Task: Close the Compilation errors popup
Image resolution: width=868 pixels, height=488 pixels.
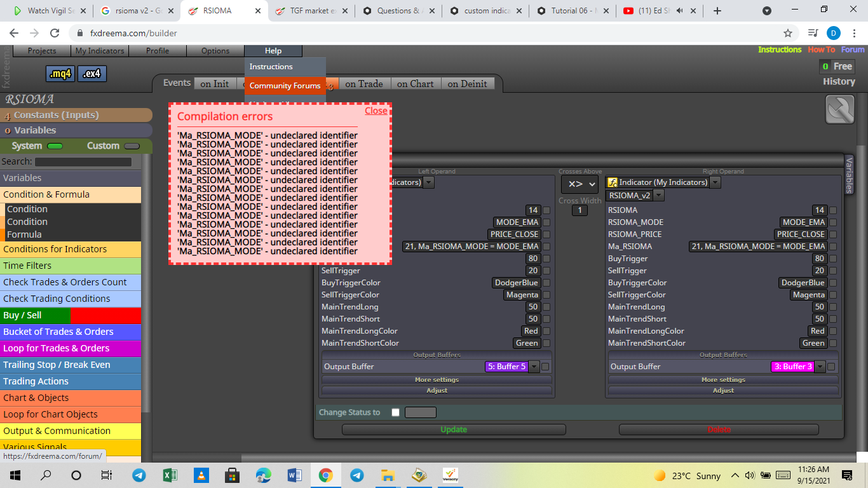Action: coord(376,111)
